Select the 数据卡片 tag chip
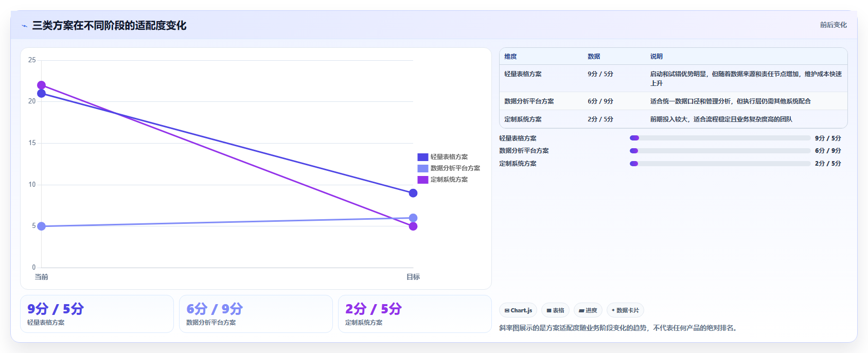868x353 pixels. (x=625, y=310)
